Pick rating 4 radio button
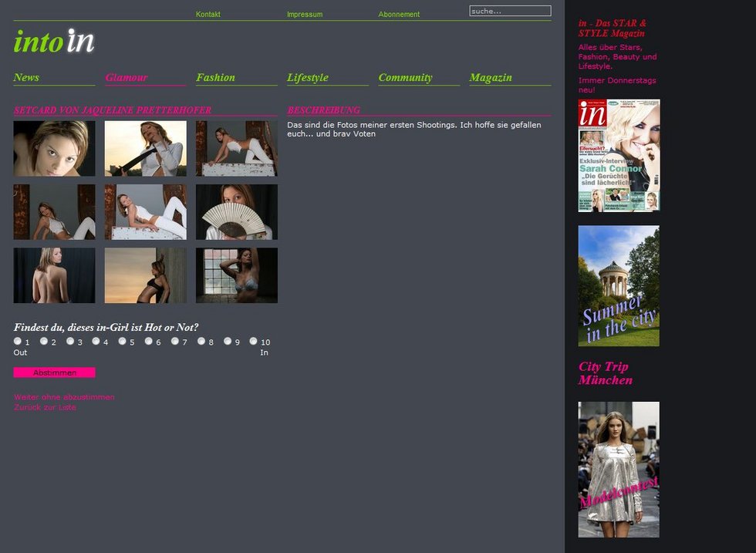 coord(96,341)
